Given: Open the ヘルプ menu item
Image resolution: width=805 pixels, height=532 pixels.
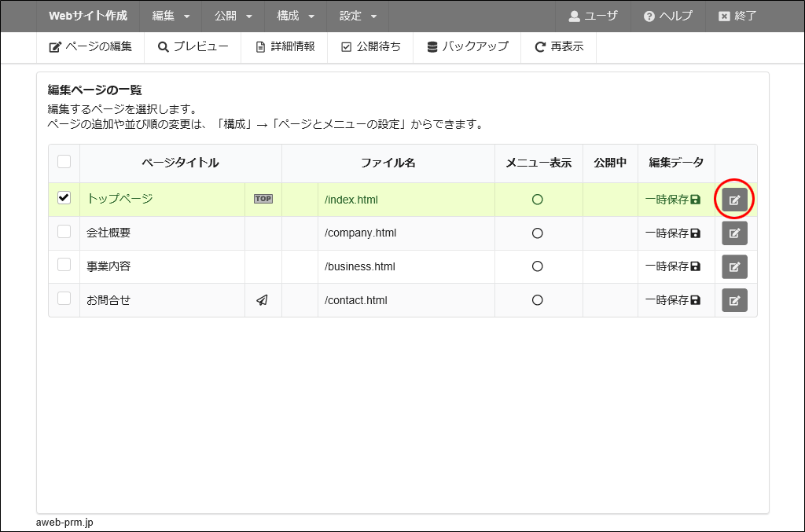Looking at the screenshot, I should coord(667,16).
